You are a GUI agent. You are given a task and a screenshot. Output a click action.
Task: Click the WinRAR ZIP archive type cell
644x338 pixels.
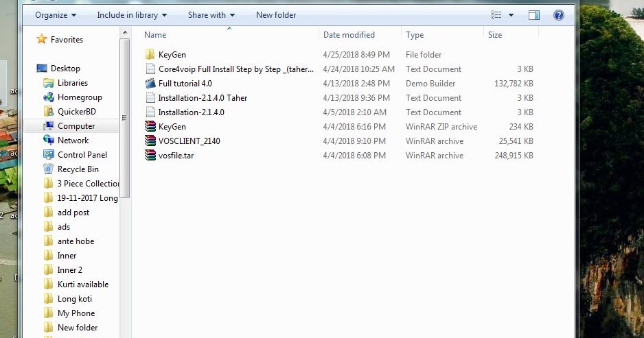click(x=441, y=127)
